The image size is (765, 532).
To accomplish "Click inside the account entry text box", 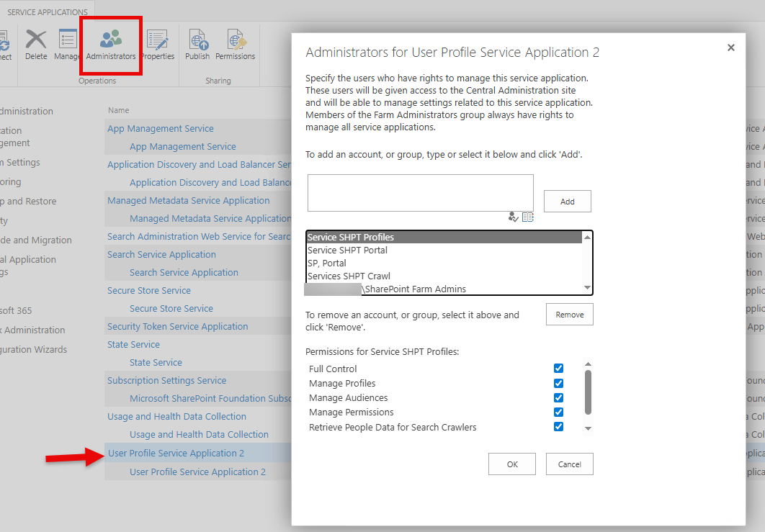I will click(x=420, y=193).
